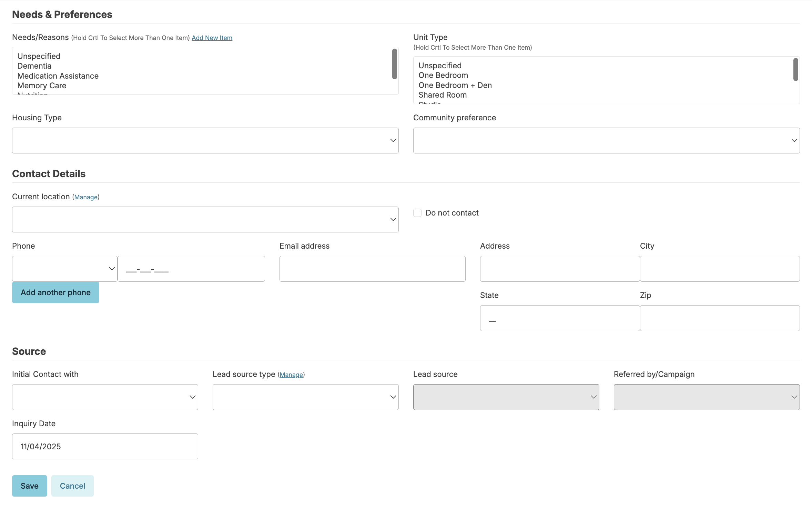The image size is (812, 509).
Task: Click the Add New Item link
Action: pyautogui.click(x=212, y=38)
